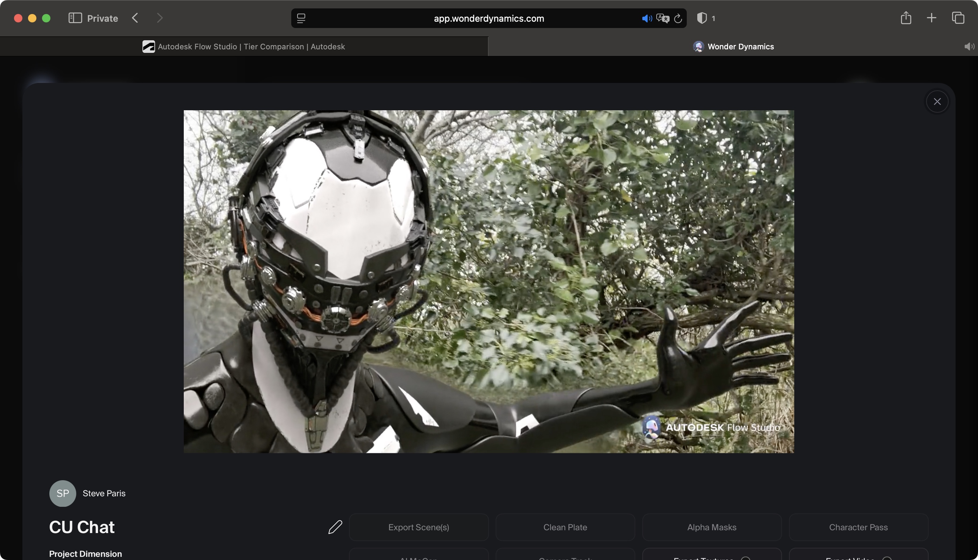
Task: Open a new tab with the plus icon
Action: click(x=932, y=18)
